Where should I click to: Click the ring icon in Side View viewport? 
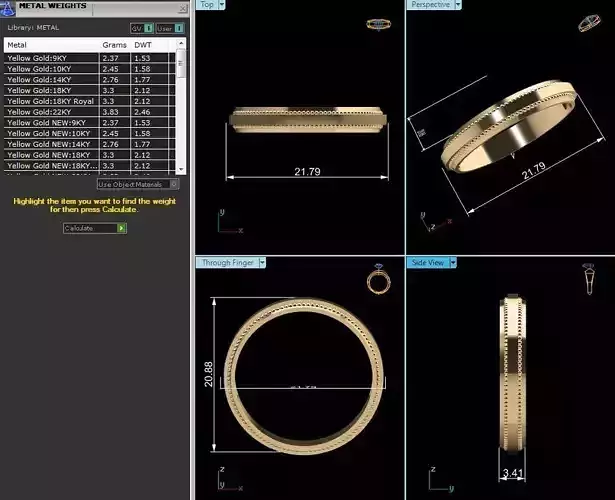[589, 279]
